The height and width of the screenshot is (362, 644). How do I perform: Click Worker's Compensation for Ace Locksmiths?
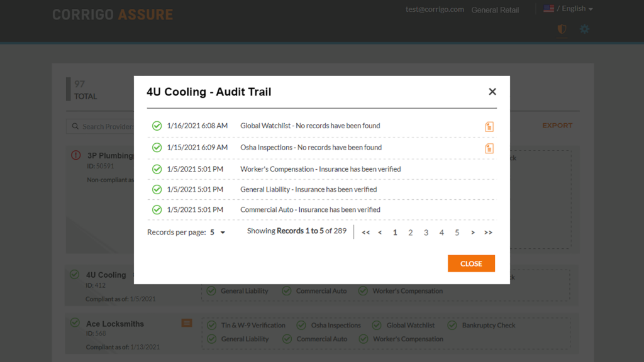[x=408, y=339]
